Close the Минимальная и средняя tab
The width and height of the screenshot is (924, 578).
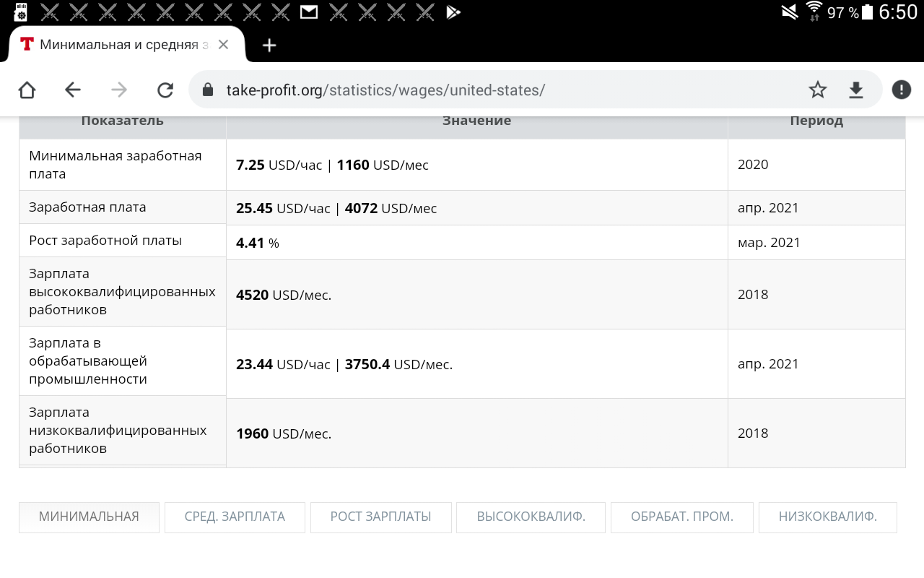click(223, 45)
